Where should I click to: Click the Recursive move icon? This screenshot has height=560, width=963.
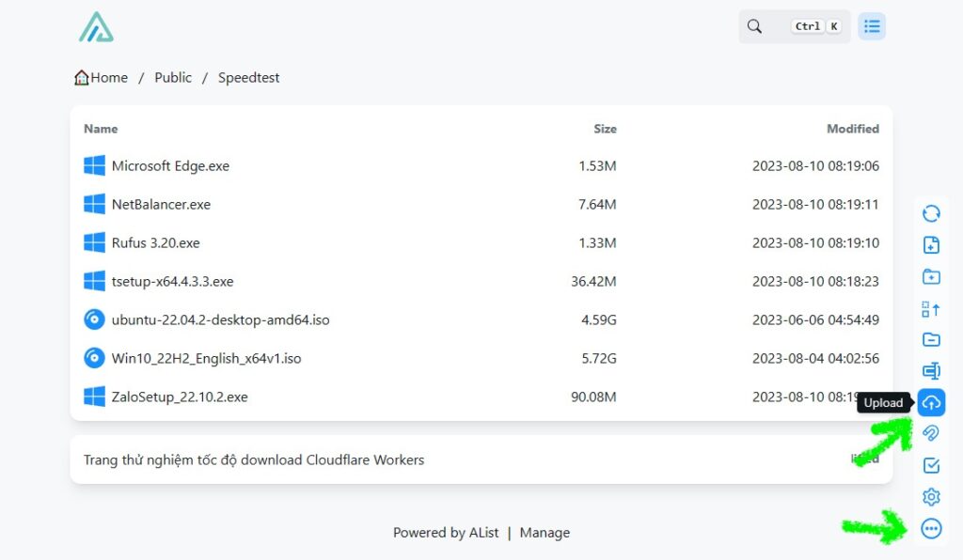pyautogui.click(x=931, y=309)
